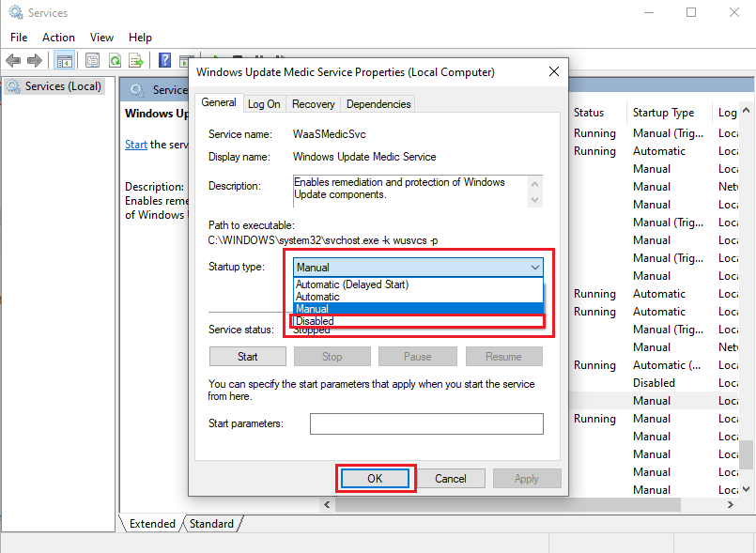Toggle Show/Hide Console Tree toolbar icon

(x=64, y=61)
